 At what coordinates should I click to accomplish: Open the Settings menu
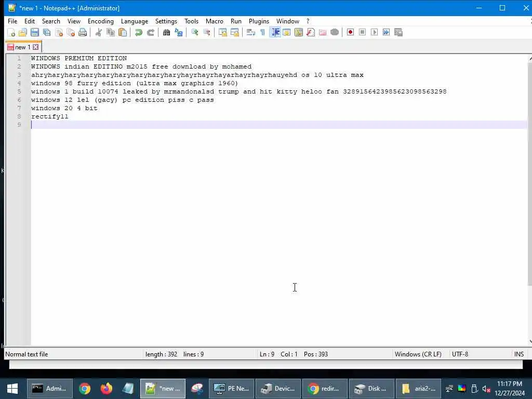coord(166,21)
